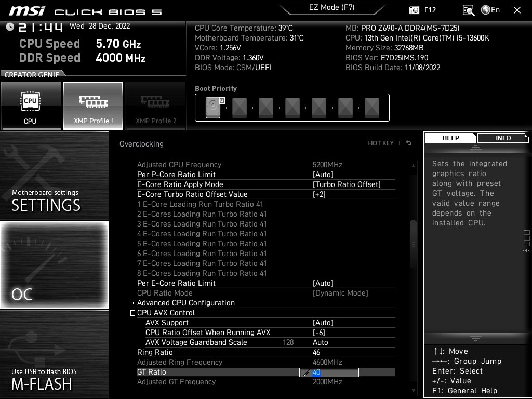Open the Motherboard SETTINGS section
The width and height of the screenshot is (532, 399).
coord(55,177)
